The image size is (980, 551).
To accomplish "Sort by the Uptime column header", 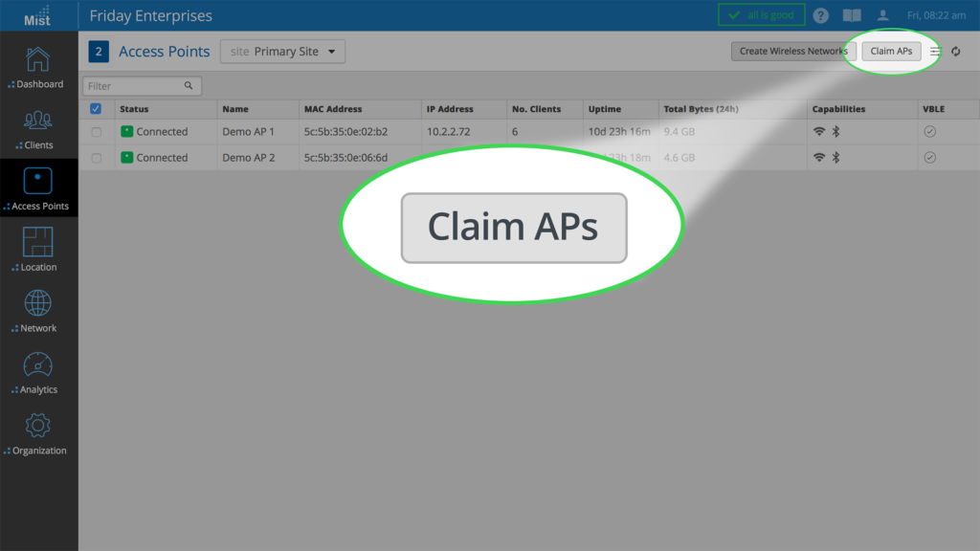I will (605, 109).
